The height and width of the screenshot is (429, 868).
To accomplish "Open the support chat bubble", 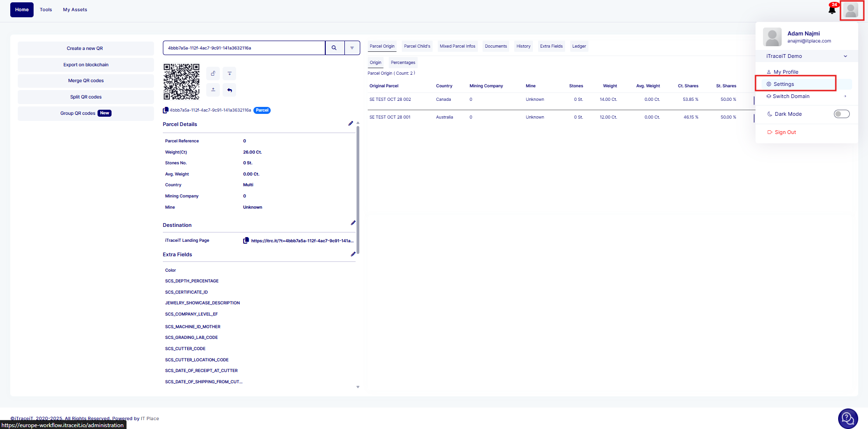I will tap(847, 418).
